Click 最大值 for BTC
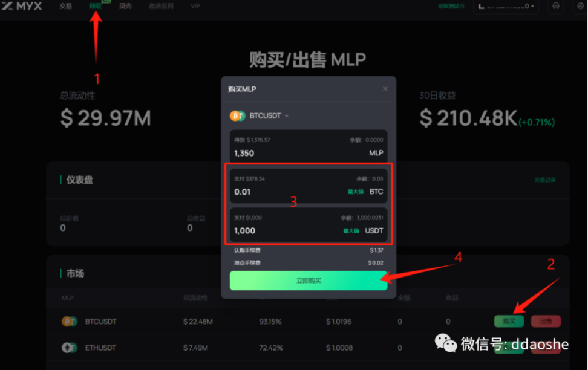The image size is (588, 370). (x=356, y=192)
